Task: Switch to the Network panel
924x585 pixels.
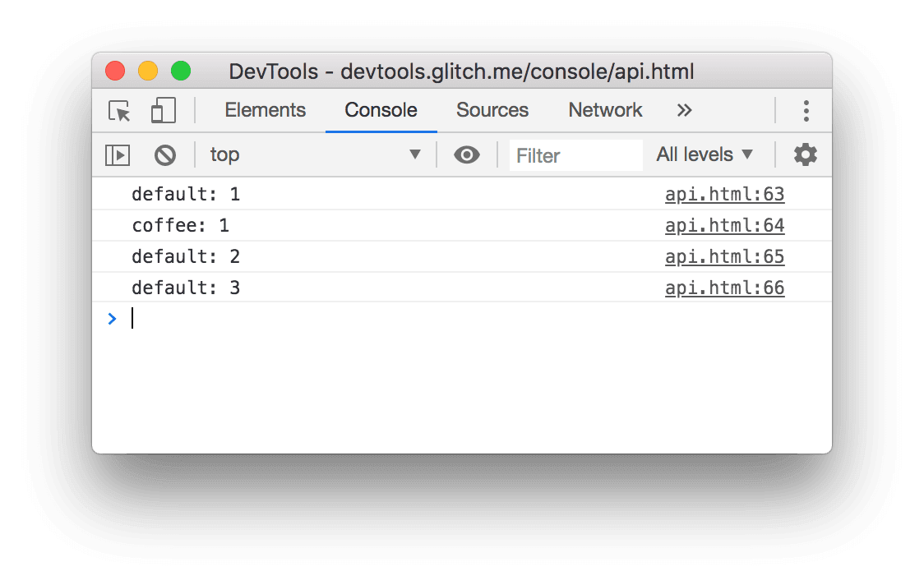Action: tap(604, 110)
